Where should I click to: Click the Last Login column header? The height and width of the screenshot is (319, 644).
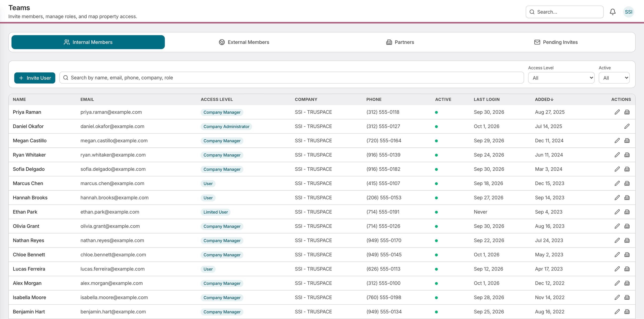pos(487,99)
